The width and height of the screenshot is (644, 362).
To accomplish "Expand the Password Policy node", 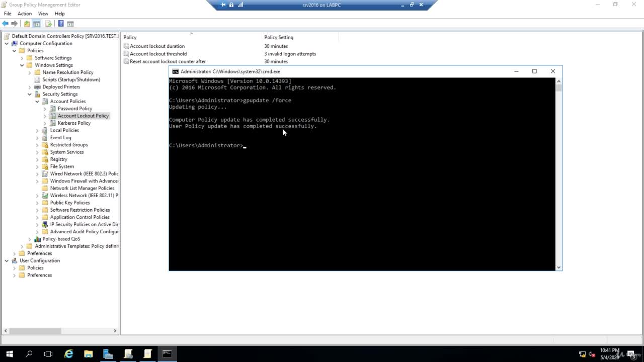I will point(45,109).
